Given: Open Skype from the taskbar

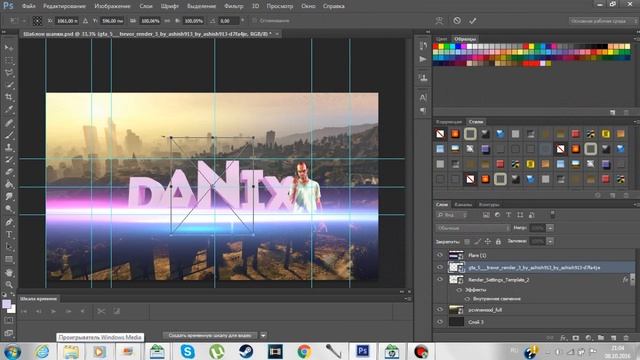Looking at the screenshot, I should [x=187, y=351].
